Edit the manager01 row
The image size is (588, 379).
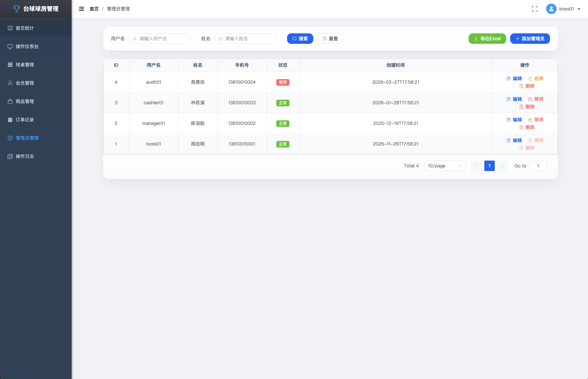tap(514, 120)
